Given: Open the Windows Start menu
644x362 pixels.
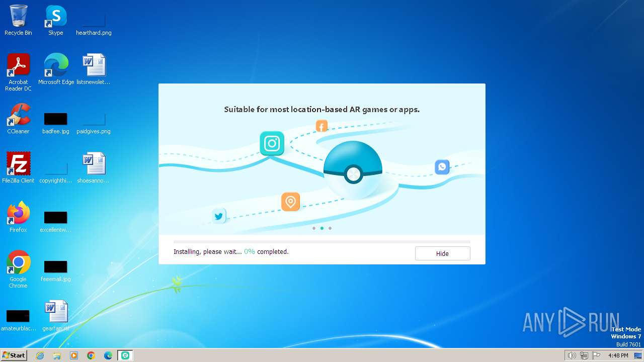Looking at the screenshot, I should (x=14, y=355).
